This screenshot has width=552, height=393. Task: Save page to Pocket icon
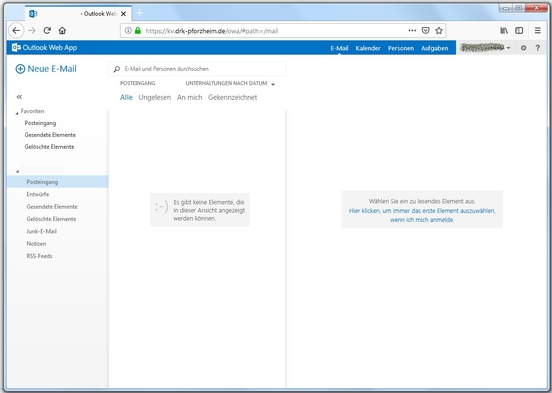pyautogui.click(x=426, y=31)
